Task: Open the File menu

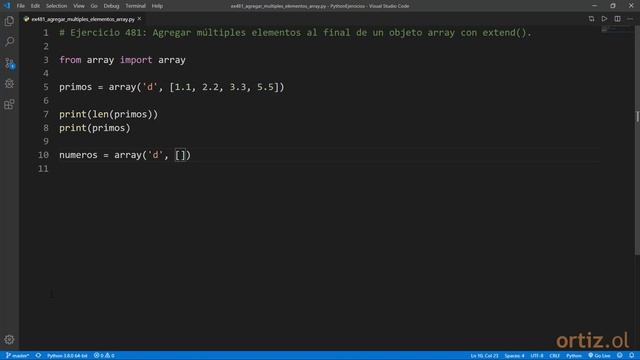Action: point(20,6)
